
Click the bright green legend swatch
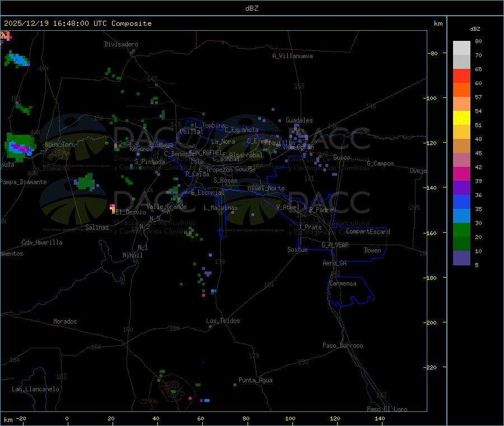pyautogui.click(x=461, y=230)
